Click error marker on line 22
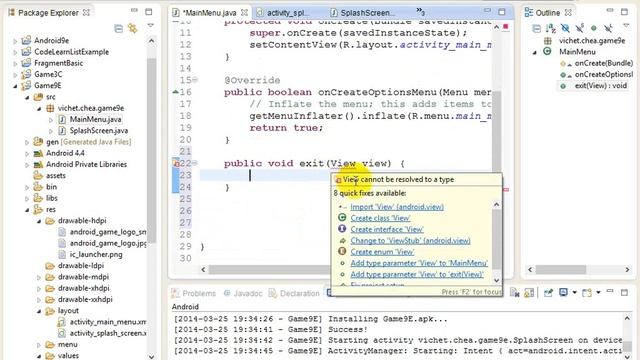 (x=176, y=163)
